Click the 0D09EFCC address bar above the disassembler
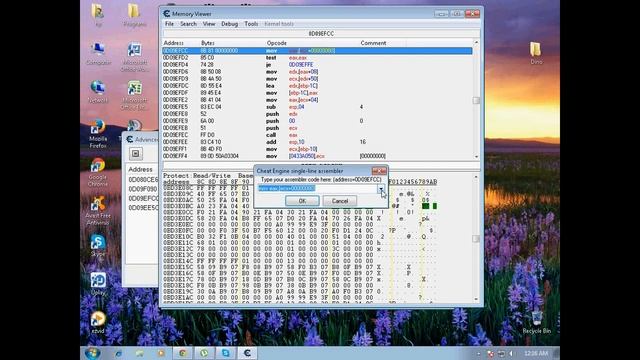The height and width of the screenshot is (360, 640). 321,33
